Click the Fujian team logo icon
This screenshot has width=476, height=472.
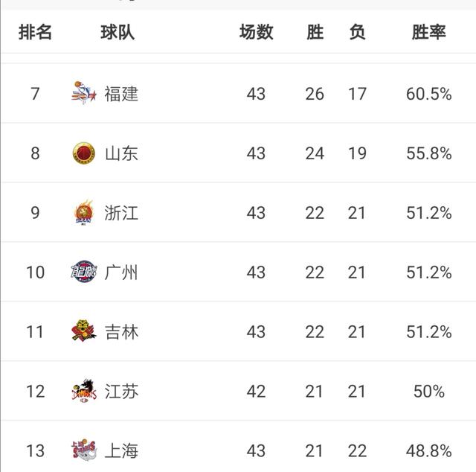84,93
